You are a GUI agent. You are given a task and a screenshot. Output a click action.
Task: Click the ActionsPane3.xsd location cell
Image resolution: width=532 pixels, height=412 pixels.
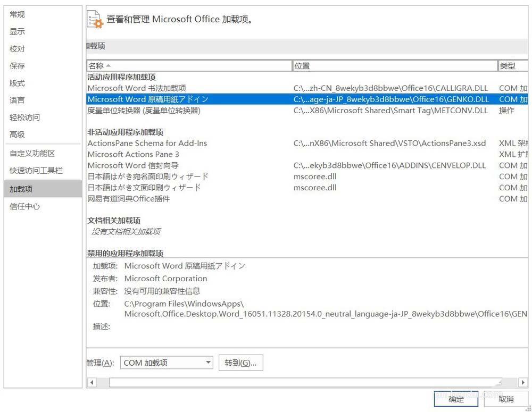[x=389, y=143]
